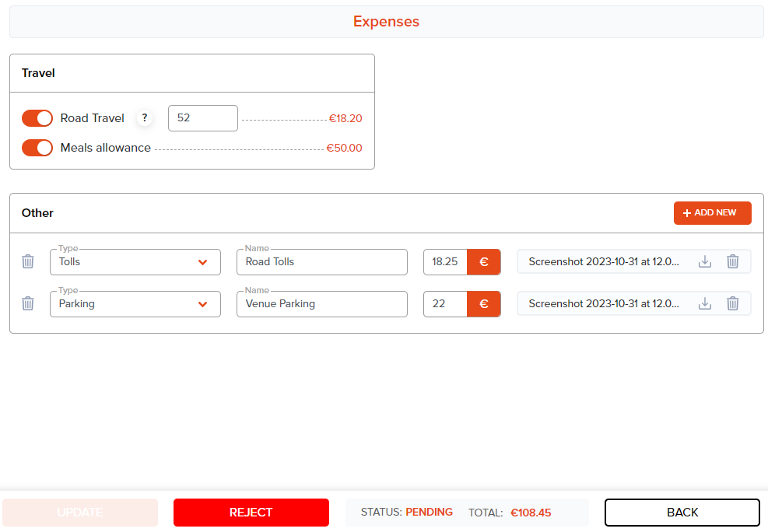Image resolution: width=768 pixels, height=532 pixels.
Task: Click the Road Tolls name field
Action: 321,262
